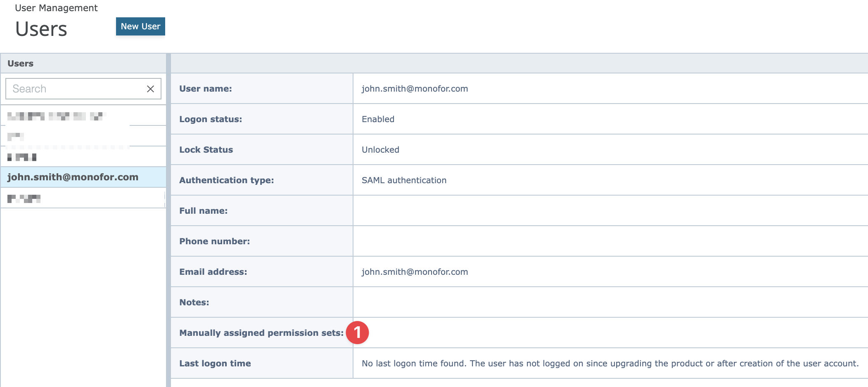Screen dimensions: 868x387
Task: Click the Users panel header
Action: click(x=21, y=63)
